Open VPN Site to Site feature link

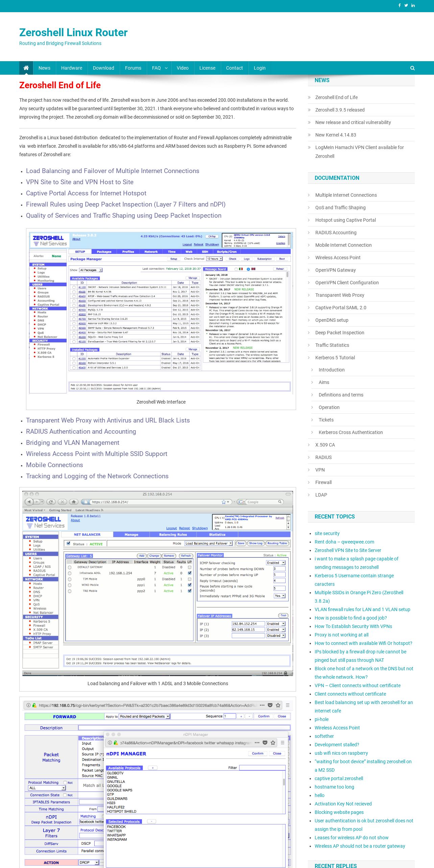click(x=80, y=182)
